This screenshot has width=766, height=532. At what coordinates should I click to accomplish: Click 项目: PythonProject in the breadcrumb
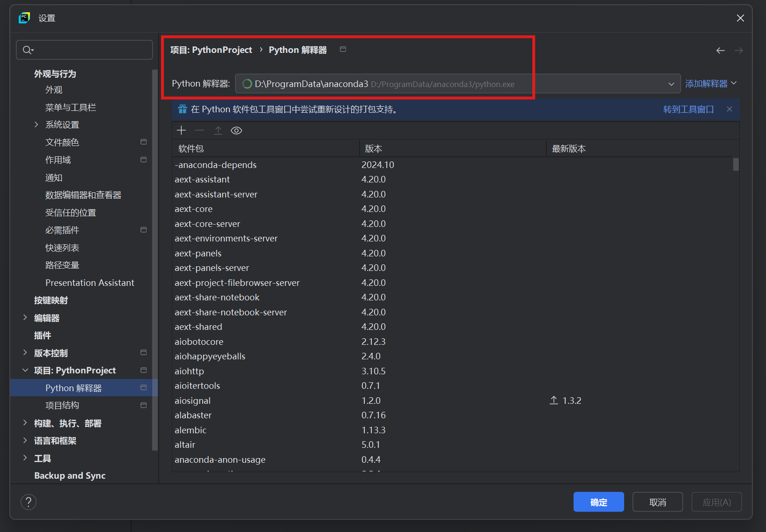tap(211, 50)
